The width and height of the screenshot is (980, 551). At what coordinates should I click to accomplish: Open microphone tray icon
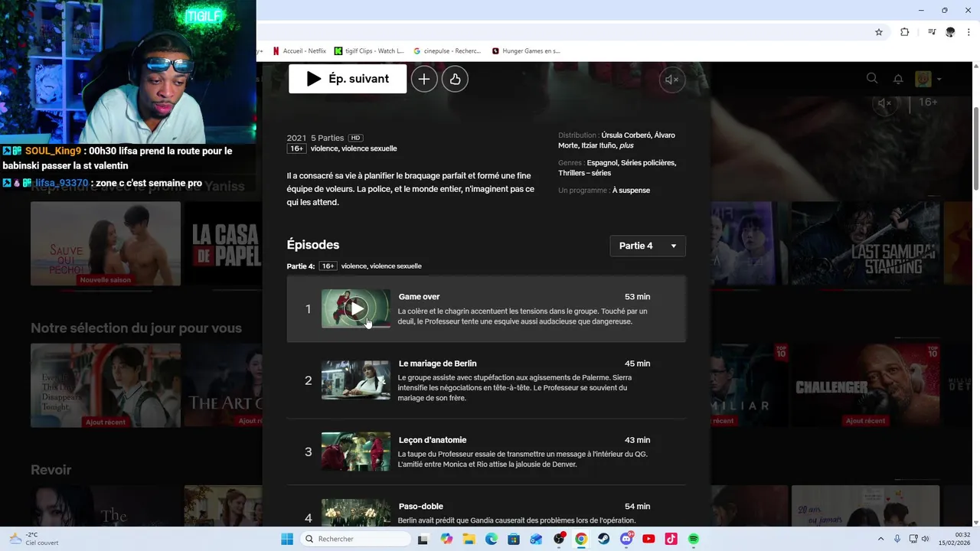(897, 539)
